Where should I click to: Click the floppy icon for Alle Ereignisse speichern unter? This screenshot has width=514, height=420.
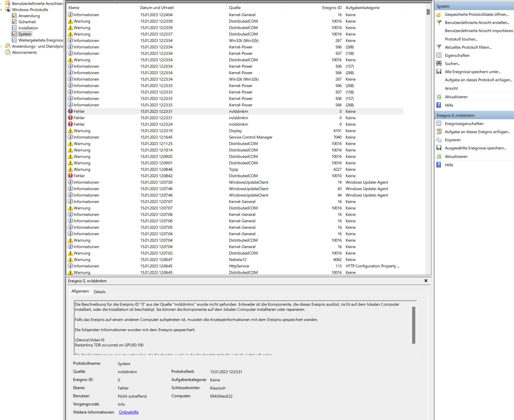[x=439, y=72]
